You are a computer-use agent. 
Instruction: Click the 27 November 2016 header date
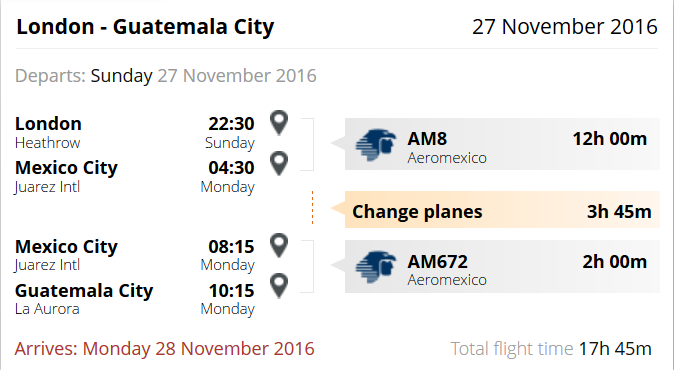[x=565, y=27]
